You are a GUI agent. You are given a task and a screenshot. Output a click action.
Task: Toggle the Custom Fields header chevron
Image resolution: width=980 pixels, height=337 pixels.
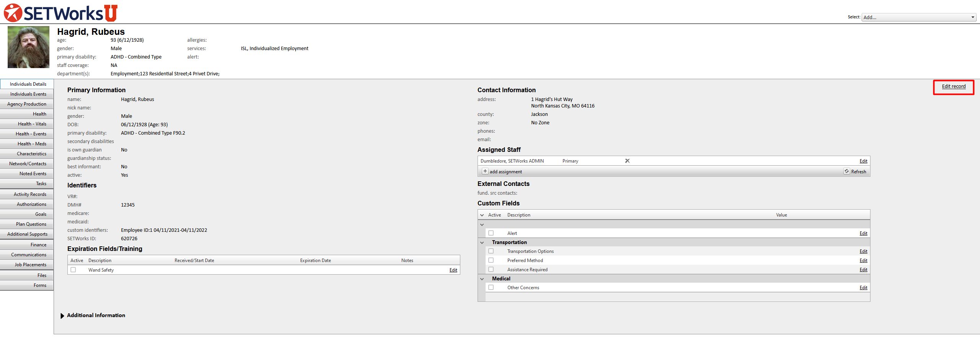pos(482,215)
